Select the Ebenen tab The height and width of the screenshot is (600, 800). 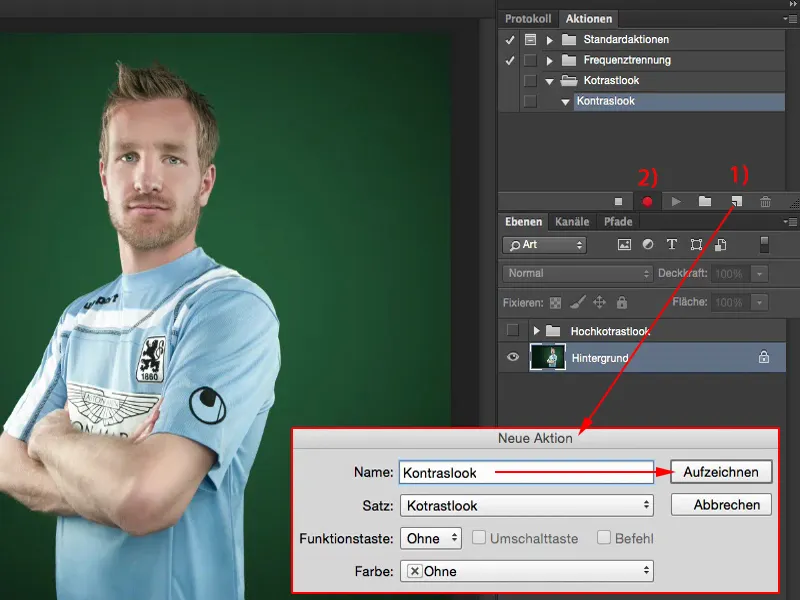point(523,221)
